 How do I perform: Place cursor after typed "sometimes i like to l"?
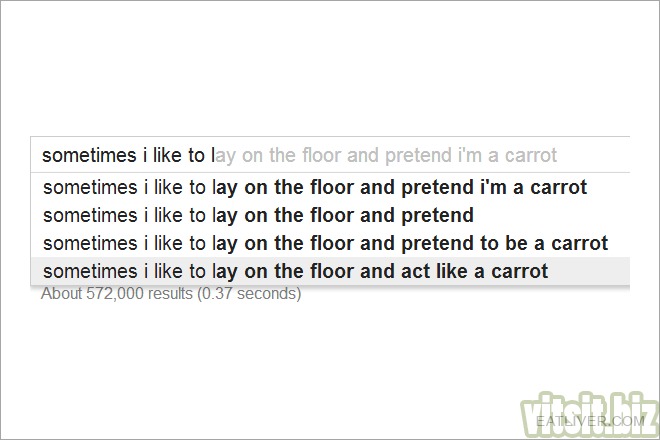pyautogui.click(x=215, y=155)
